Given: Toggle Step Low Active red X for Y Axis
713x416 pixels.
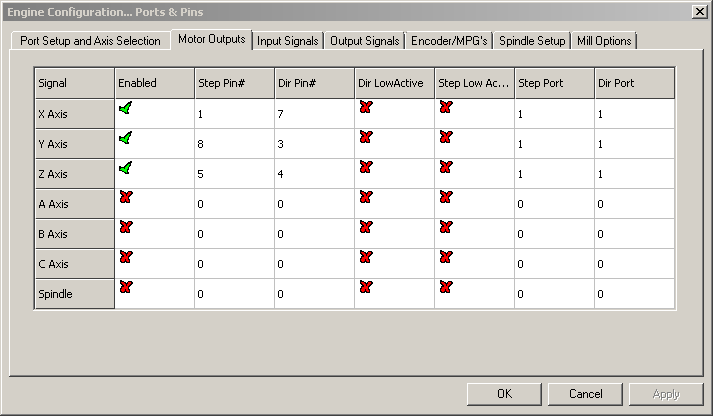Looking at the screenshot, I should point(445,138).
